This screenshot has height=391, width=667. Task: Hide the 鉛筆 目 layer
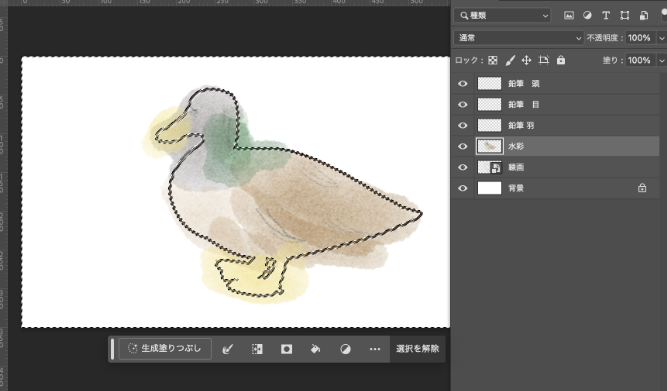coord(462,105)
